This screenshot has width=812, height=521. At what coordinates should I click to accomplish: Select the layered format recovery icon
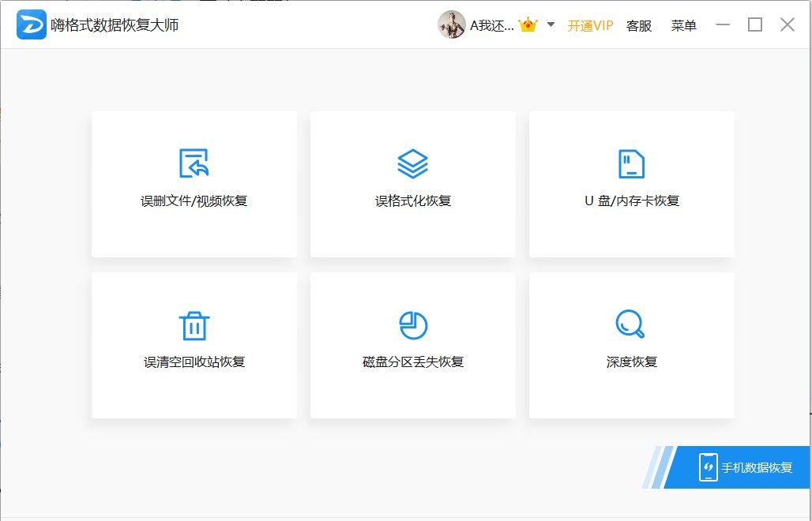click(x=412, y=163)
